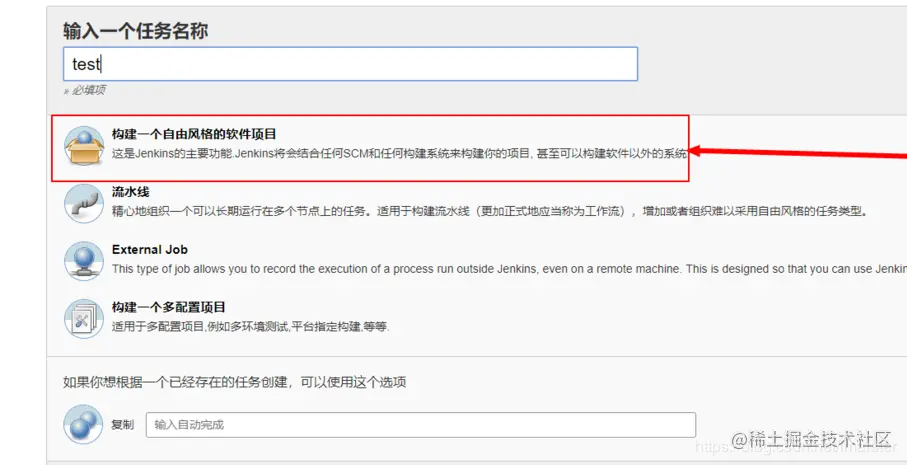
Task: Click the '» 必填项' required hint
Action: (x=84, y=90)
